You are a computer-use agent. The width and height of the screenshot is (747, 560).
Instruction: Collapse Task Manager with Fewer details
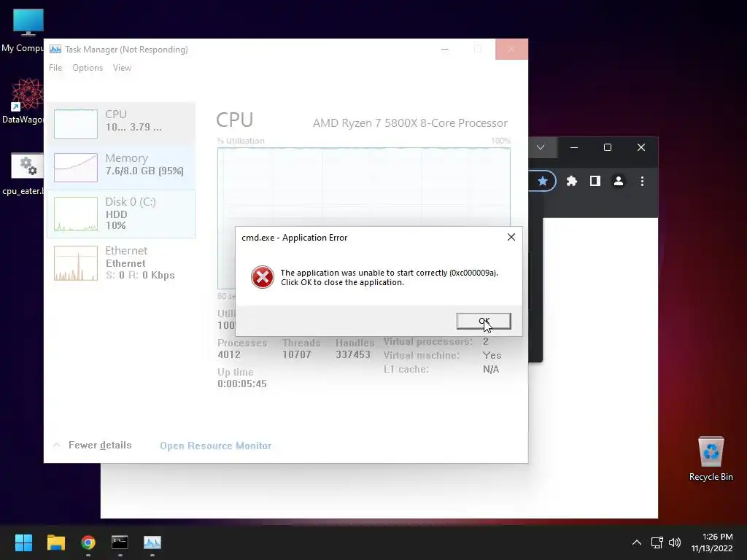93,446
